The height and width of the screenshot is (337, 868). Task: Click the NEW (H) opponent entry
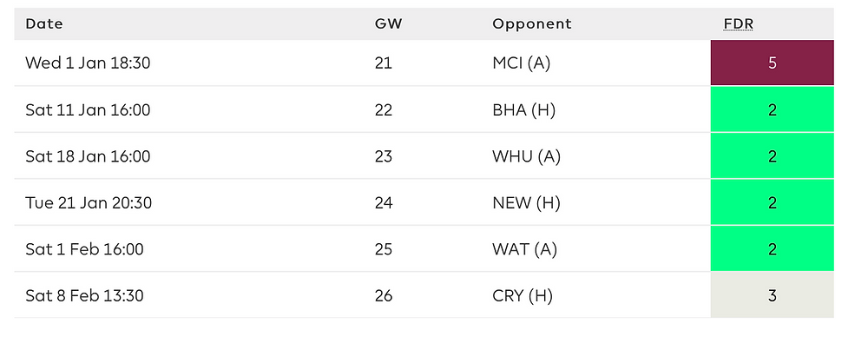(527, 203)
